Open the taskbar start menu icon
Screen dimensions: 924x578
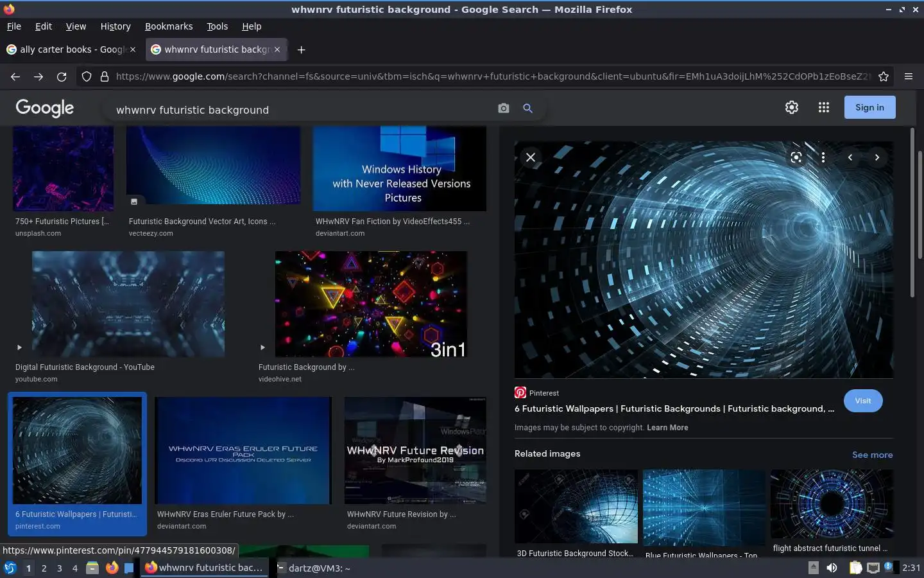coord(10,568)
